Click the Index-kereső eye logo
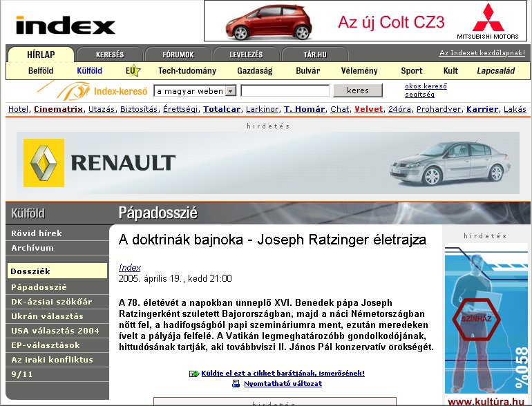 click(x=73, y=91)
